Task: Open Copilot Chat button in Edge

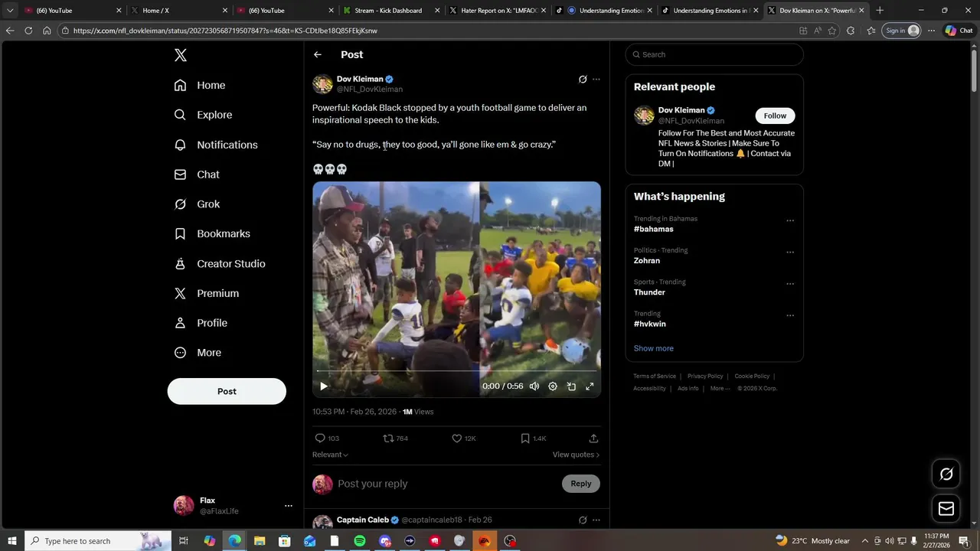Action: point(959,31)
